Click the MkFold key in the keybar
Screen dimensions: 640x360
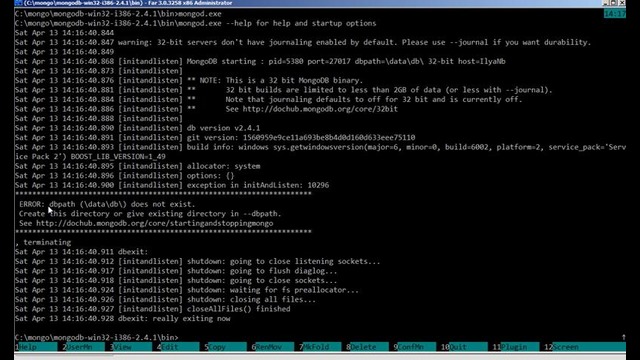click(320, 347)
